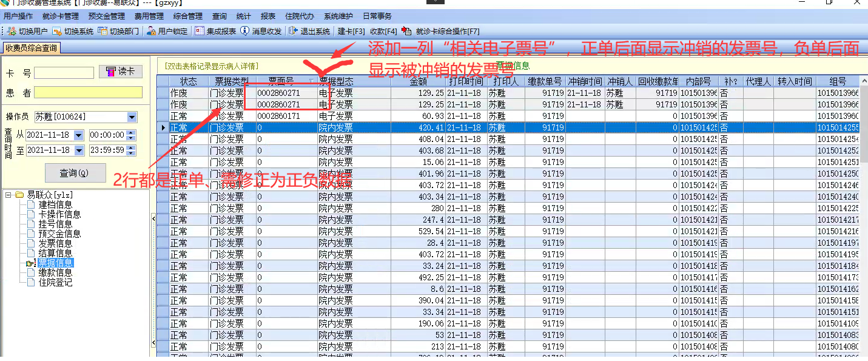The height and width of the screenshot is (361, 868).
Task: Click the 切换部门 switch department toolbar icon
Action: 118,31
